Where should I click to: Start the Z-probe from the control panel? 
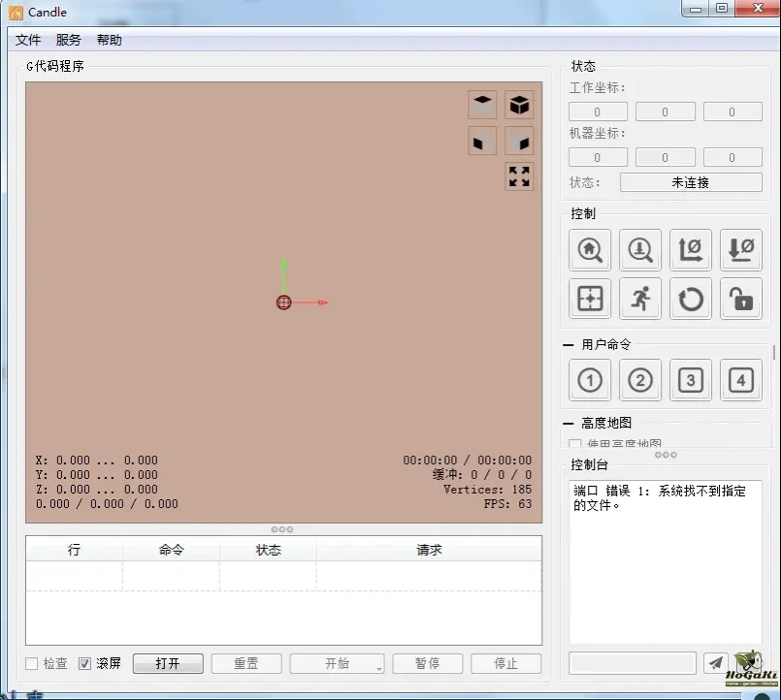tap(640, 249)
